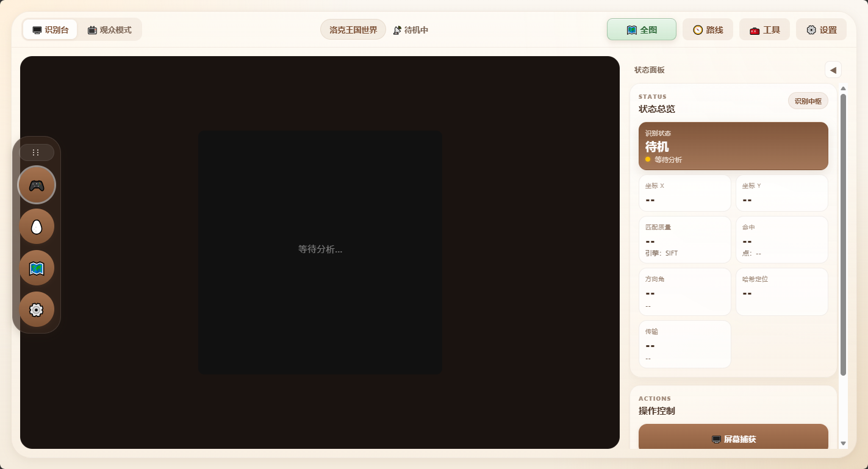The height and width of the screenshot is (469, 868).
Task: Click the 命中 card
Action: click(x=781, y=240)
